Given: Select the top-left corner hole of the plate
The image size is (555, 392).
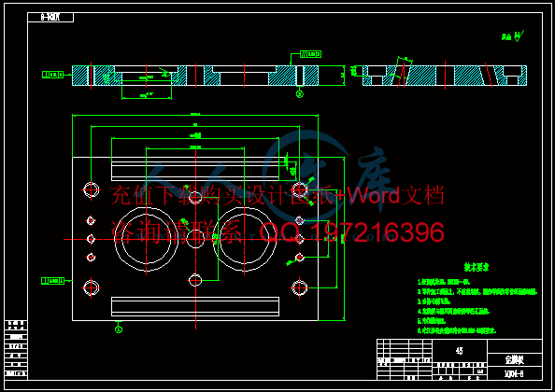Looking at the screenshot, I should 91,190.
